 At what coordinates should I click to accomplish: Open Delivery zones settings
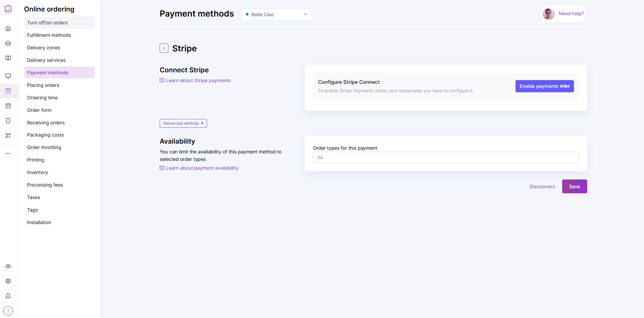pos(60,48)
